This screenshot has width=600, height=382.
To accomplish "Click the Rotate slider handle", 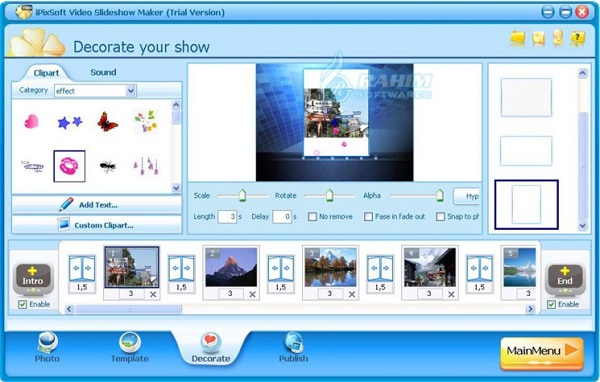I will coord(329,195).
